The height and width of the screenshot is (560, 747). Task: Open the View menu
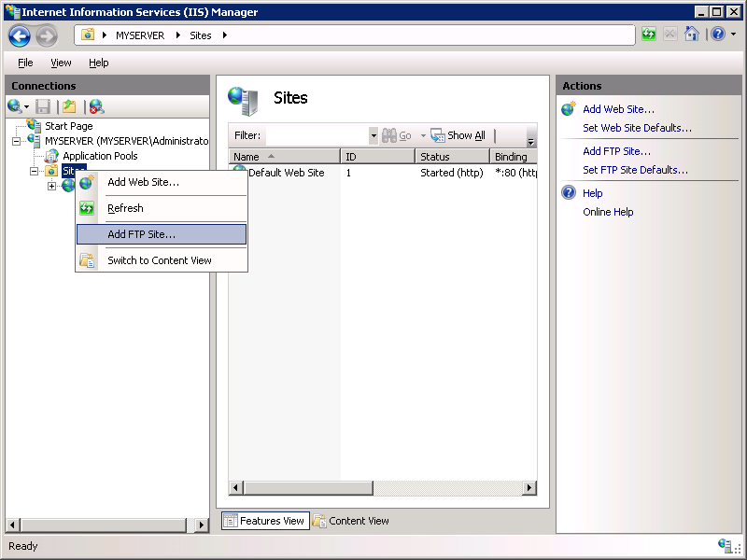[61, 63]
